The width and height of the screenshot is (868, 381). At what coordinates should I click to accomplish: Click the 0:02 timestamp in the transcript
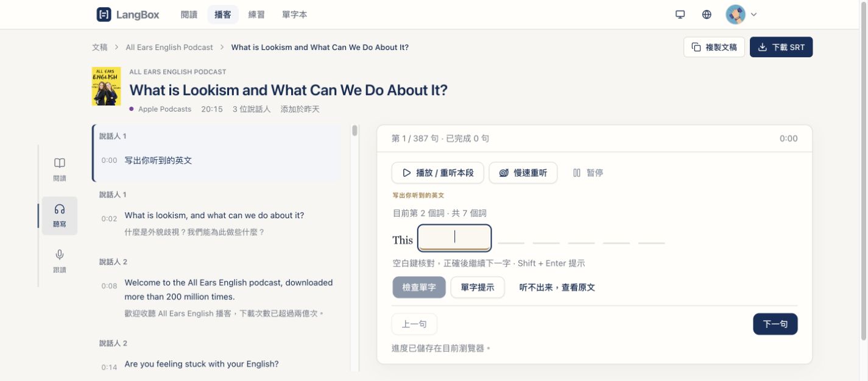pyautogui.click(x=109, y=218)
